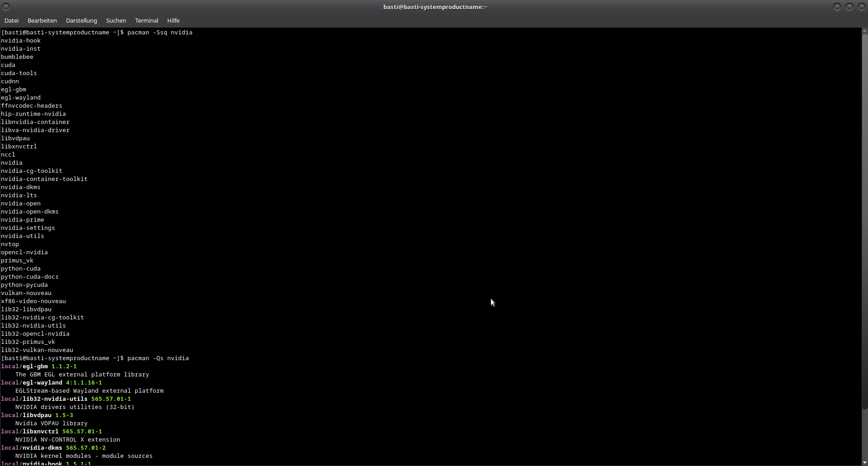Click the 'lib32-nvidia-cg-toolkit' line
This screenshot has height=466, width=868.
(x=42, y=318)
